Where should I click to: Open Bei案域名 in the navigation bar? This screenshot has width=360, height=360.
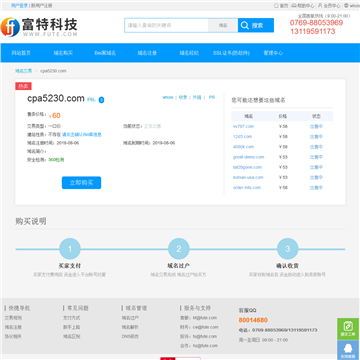click(105, 53)
